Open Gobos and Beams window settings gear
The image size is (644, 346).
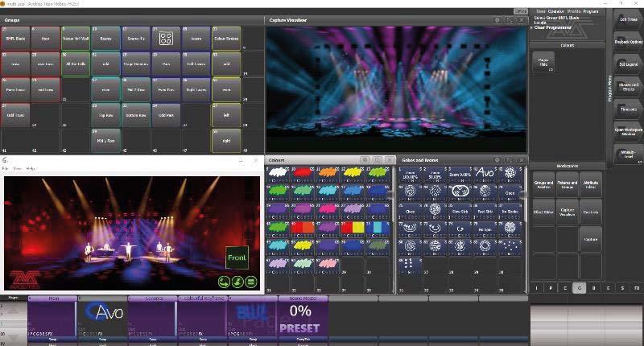497,159
